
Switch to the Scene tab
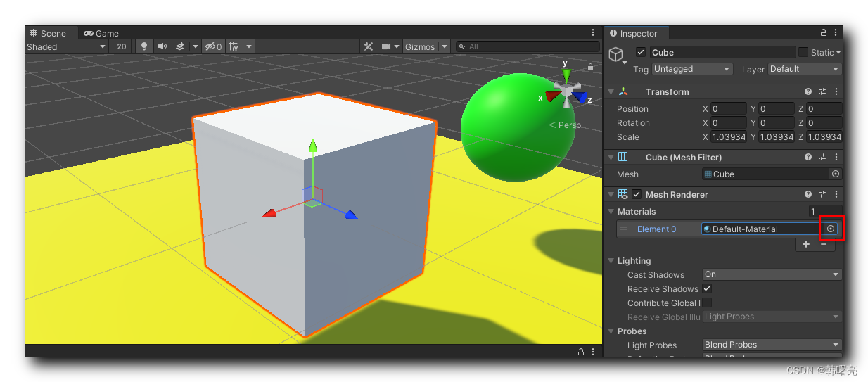pos(47,33)
